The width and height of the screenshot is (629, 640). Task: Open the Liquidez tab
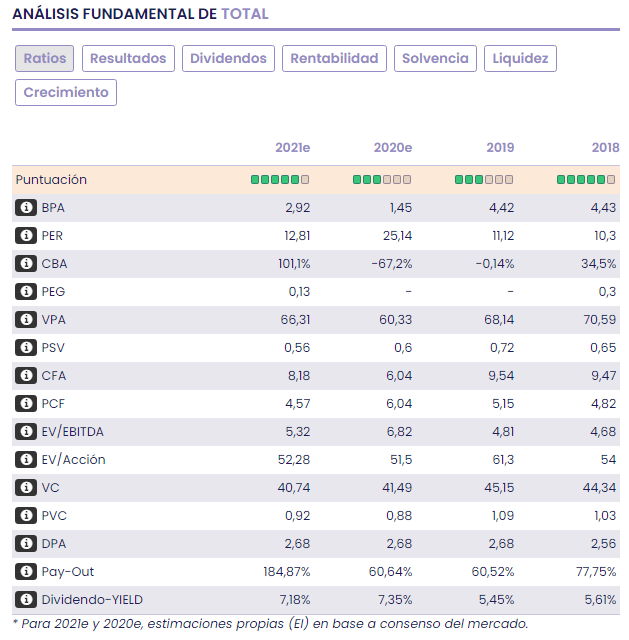pos(520,58)
